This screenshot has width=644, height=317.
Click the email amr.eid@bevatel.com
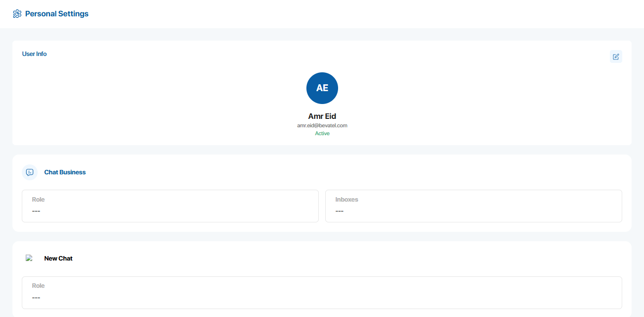322,126
